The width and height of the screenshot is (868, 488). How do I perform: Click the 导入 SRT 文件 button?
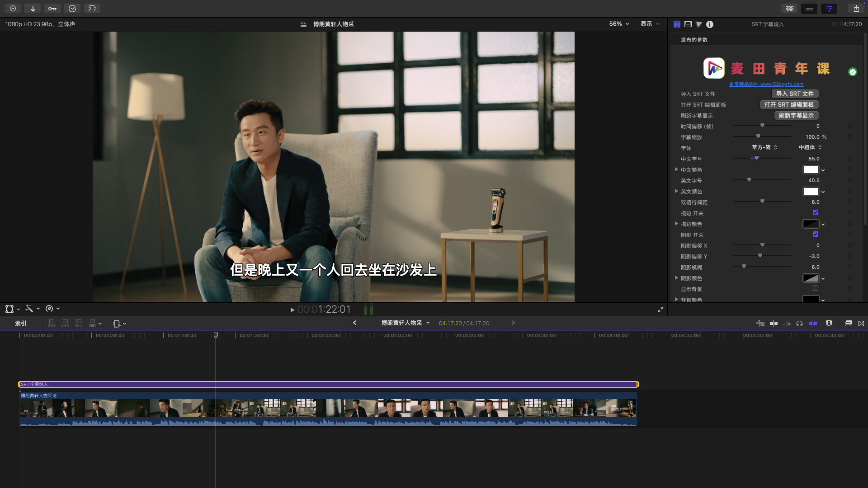pos(795,94)
